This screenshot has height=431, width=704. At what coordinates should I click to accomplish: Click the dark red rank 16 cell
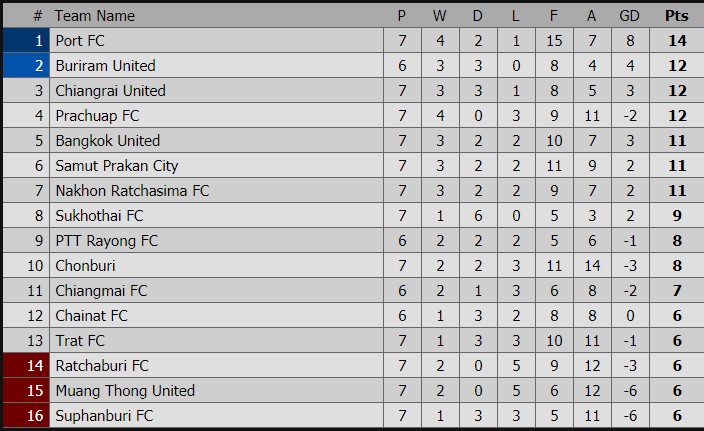pos(26,415)
